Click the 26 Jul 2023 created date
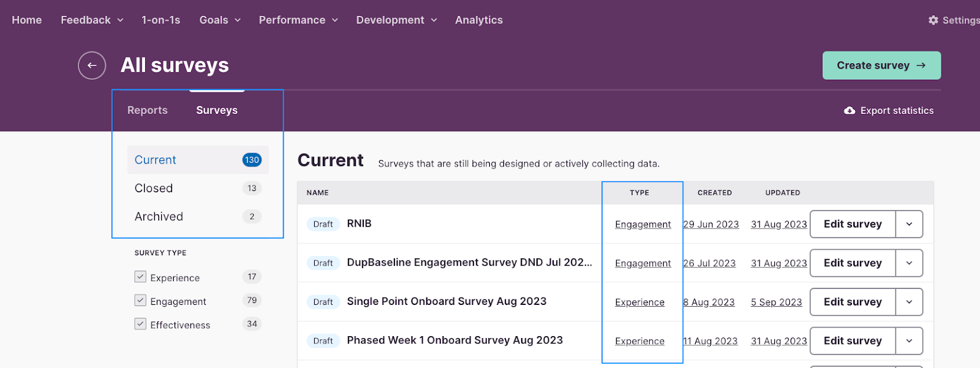The image size is (980, 368). (709, 263)
